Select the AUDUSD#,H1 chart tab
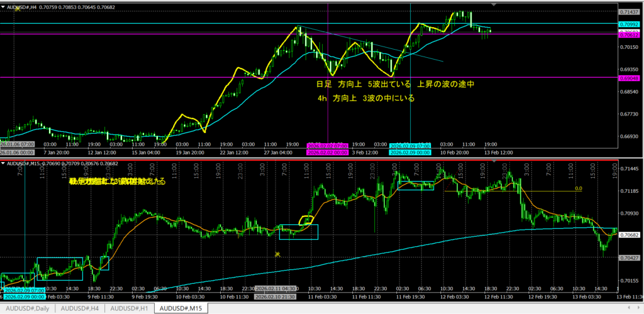644x314 pixels. click(x=129, y=308)
